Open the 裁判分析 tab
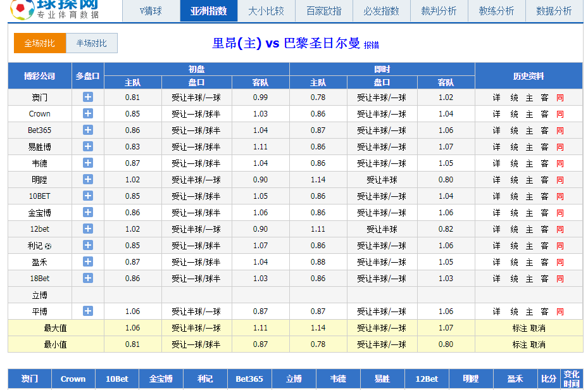Viewport: 588px width, 390px height. pyautogui.click(x=439, y=11)
